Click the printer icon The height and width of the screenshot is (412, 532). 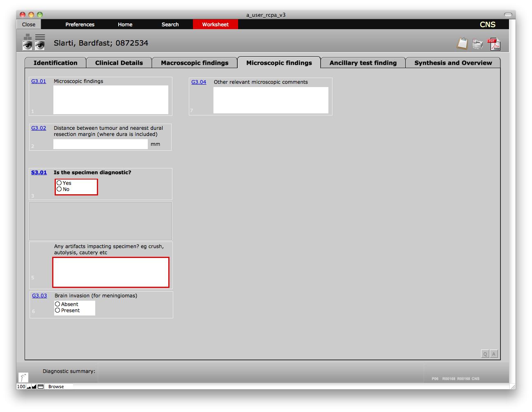coord(478,44)
